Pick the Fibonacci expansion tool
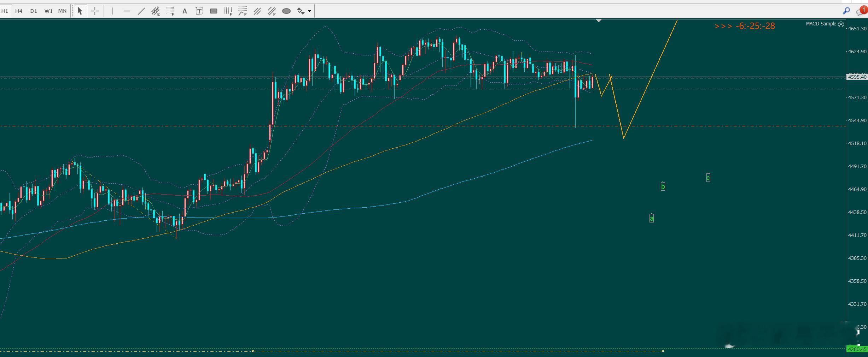This screenshot has height=357, width=868. [243, 11]
